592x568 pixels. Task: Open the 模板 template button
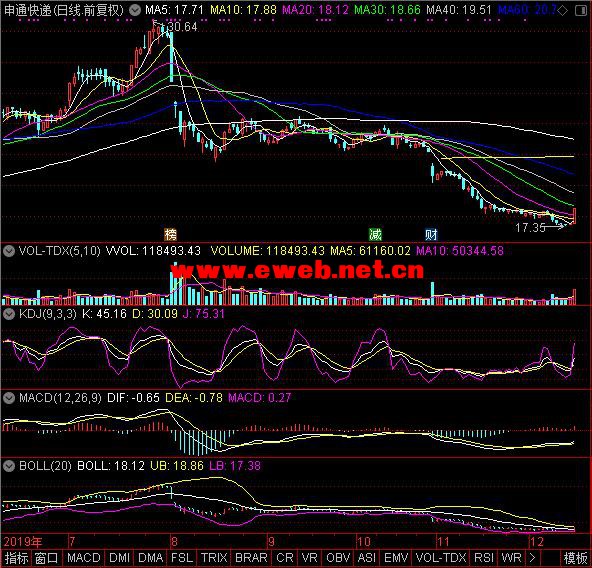coord(576,558)
